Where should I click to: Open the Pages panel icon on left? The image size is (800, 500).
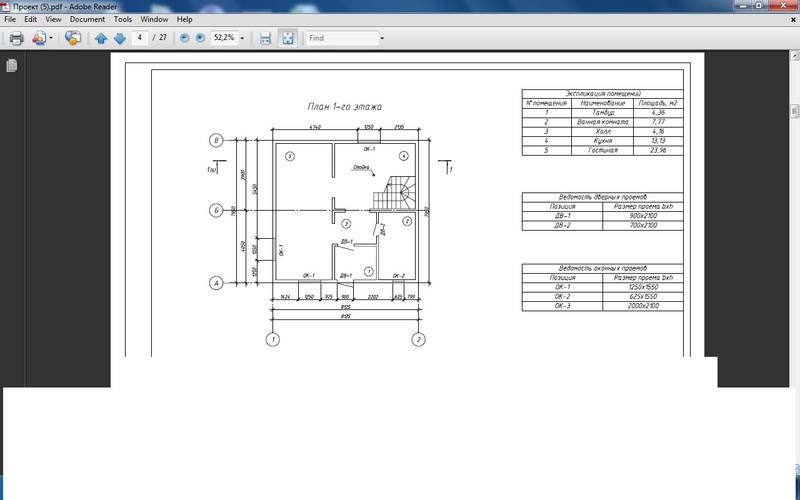pyautogui.click(x=12, y=65)
